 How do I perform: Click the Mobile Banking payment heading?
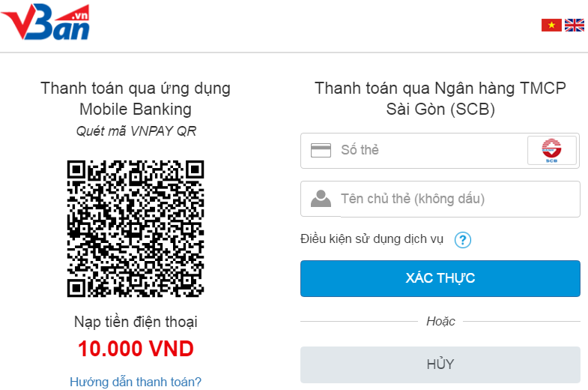[136, 98]
